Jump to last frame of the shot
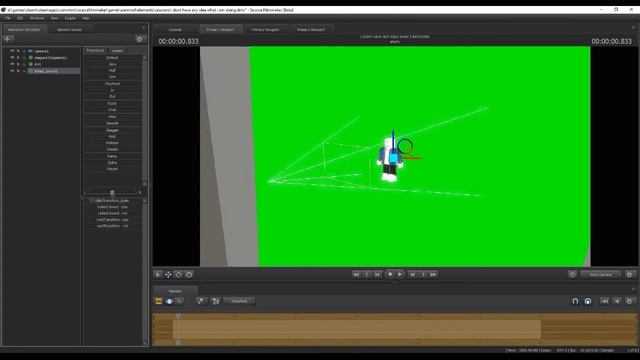The image size is (640, 360). 433,275
